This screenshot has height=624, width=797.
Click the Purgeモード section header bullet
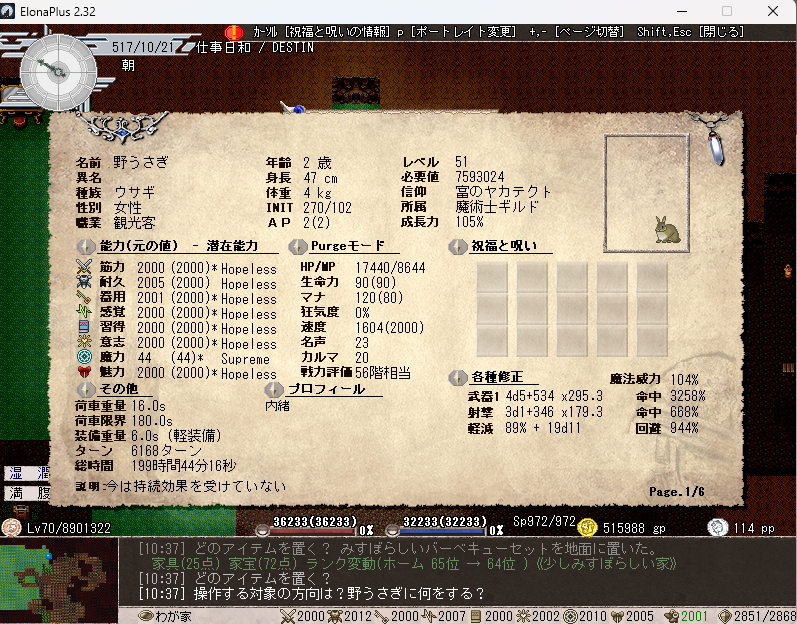[x=297, y=246]
